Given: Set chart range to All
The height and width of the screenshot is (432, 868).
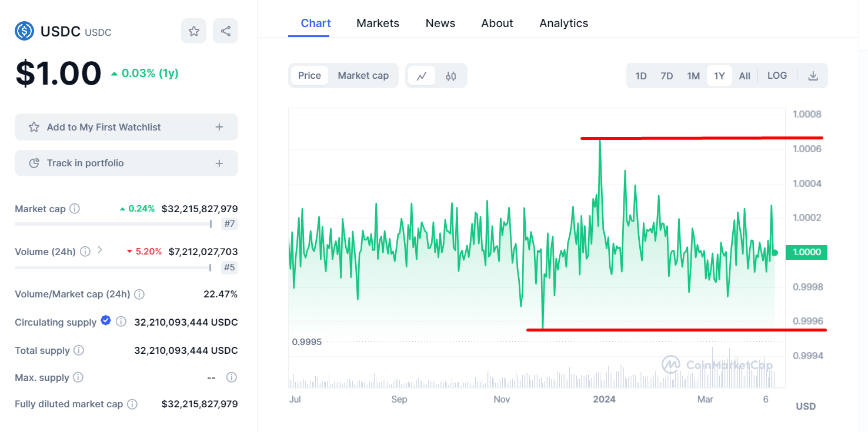Looking at the screenshot, I should pyautogui.click(x=745, y=76).
